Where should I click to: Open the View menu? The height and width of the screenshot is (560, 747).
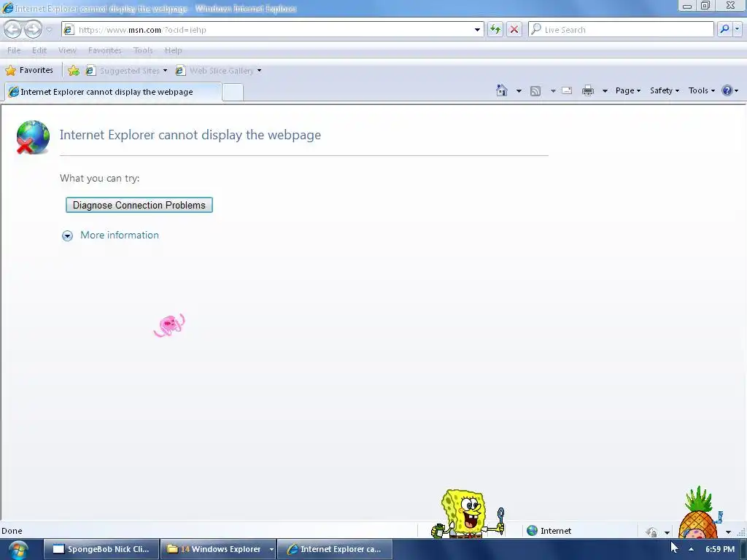pos(67,50)
